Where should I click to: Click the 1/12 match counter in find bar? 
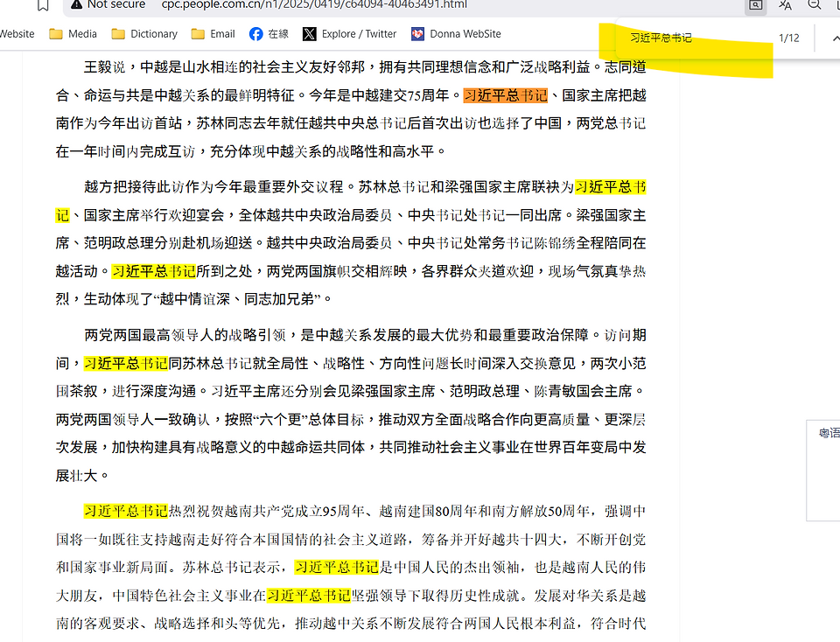[x=788, y=38]
